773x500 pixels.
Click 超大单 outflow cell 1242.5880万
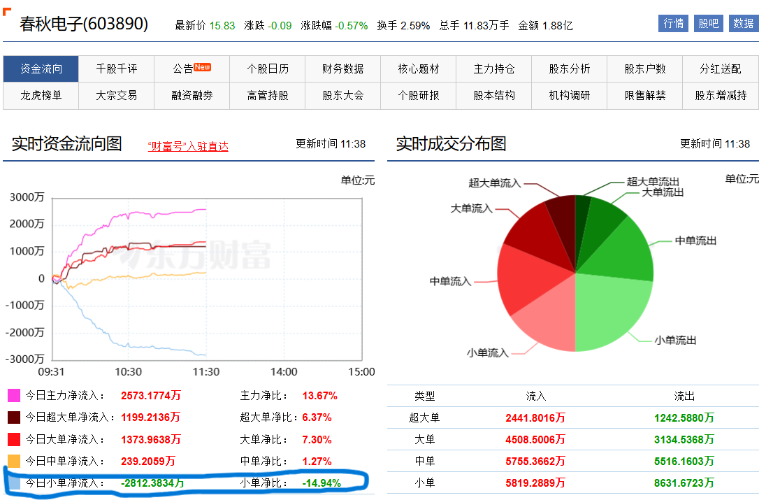tap(684, 418)
